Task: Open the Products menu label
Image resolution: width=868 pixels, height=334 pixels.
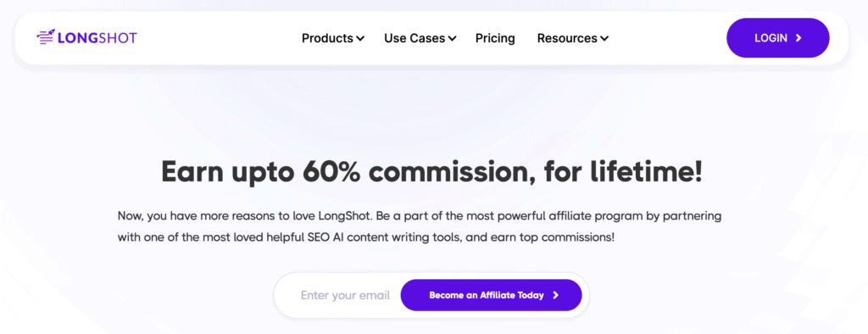Action: click(x=327, y=38)
